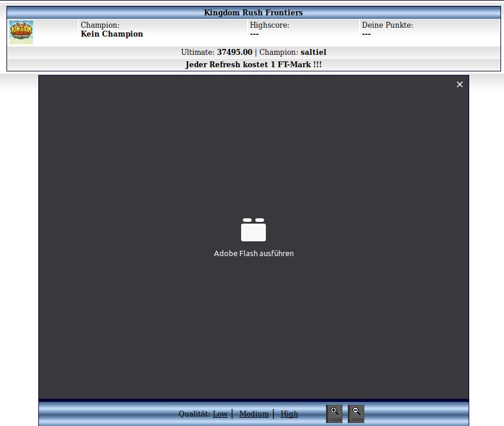The image size is (504, 426).
Task: Click the 'Deine Punkte' label
Action: coord(387,25)
